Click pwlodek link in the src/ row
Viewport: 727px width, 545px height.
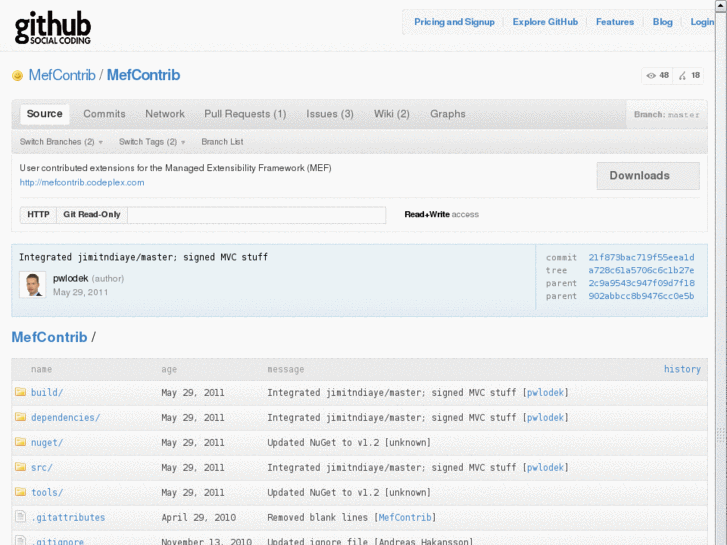(545, 468)
